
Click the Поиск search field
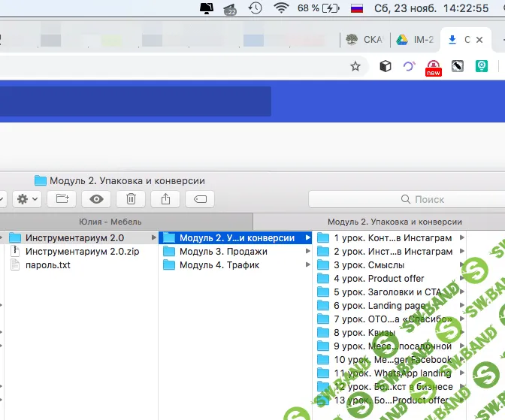(x=406, y=199)
